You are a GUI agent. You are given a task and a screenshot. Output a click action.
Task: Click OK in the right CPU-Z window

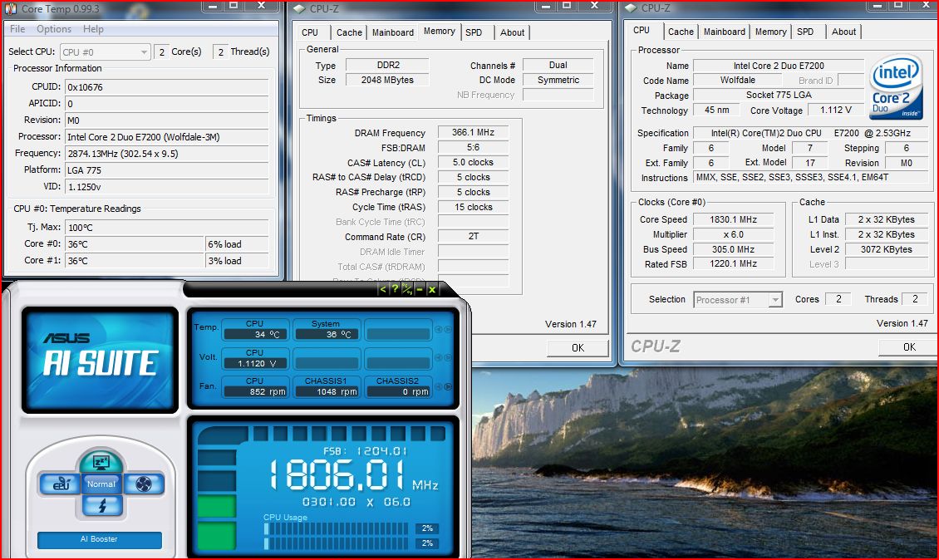tap(909, 347)
